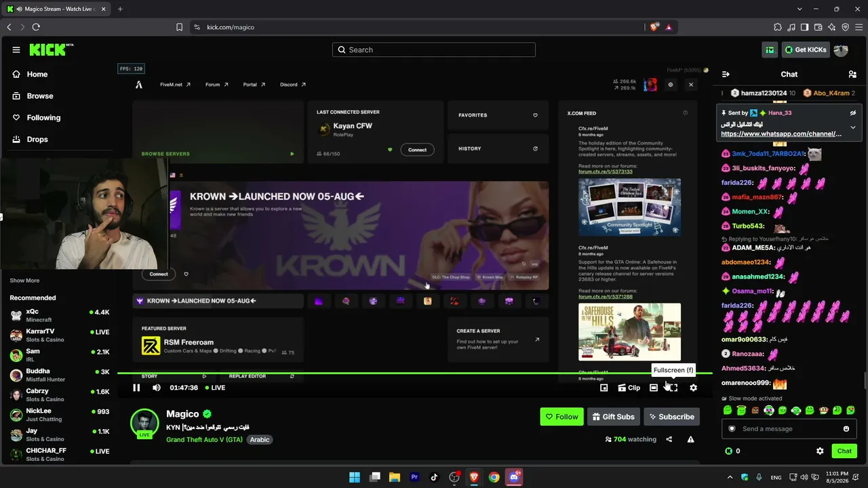
Task: Open browser extensions puzzle icon
Action: (x=778, y=27)
